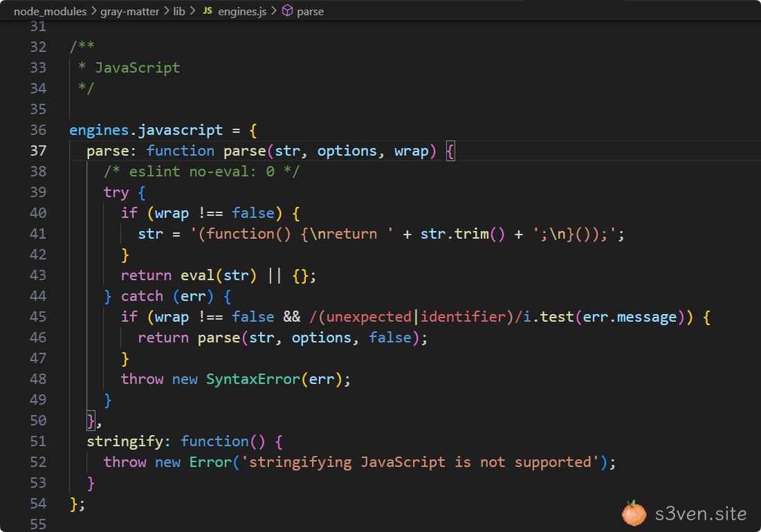
Task: Click the 'try' keyword
Action: pyautogui.click(x=116, y=193)
